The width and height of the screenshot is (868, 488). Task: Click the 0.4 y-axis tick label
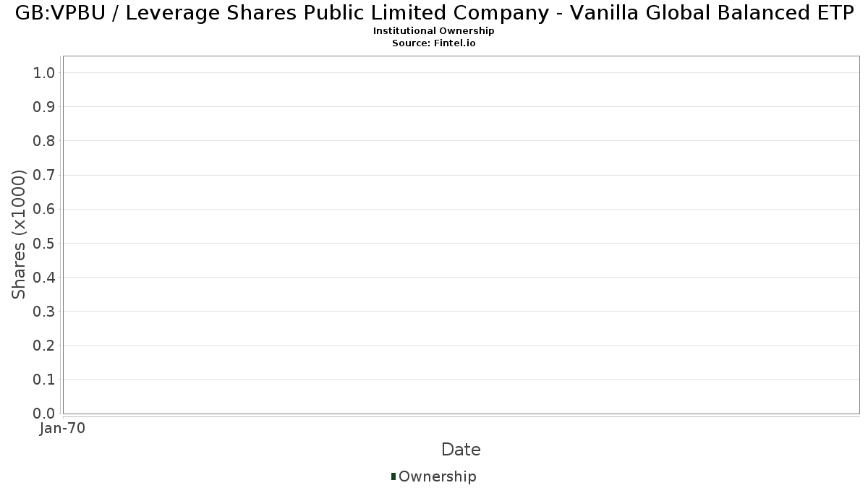coord(44,277)
